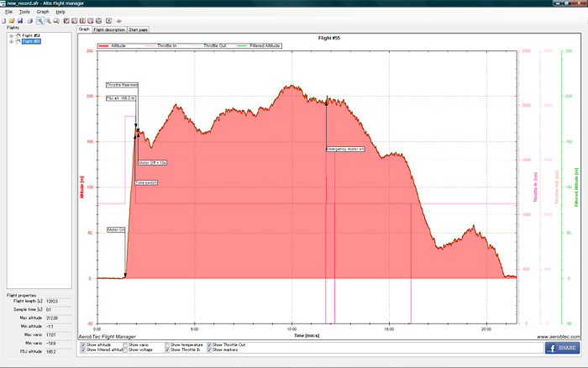
Task: Click the second red graph toolbar icon
Action: point(75,21)
